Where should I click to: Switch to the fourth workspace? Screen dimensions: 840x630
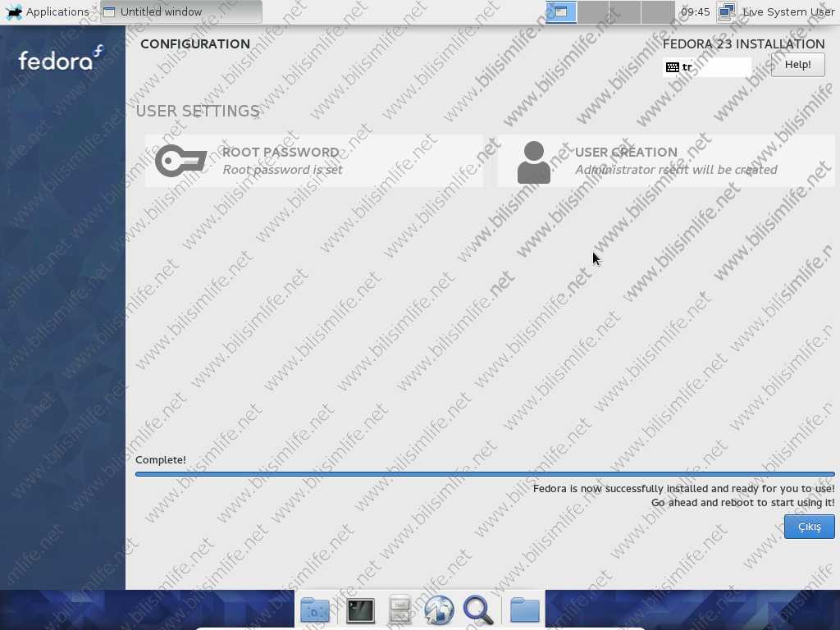(657, 11)
